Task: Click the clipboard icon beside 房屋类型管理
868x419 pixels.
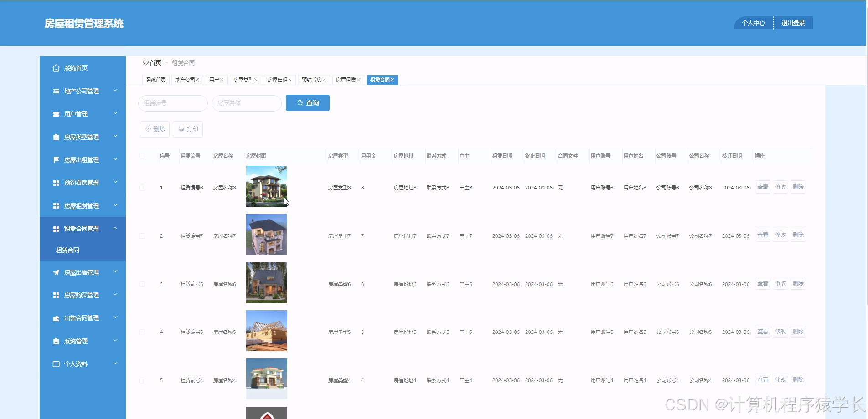Action: (56, 137)
